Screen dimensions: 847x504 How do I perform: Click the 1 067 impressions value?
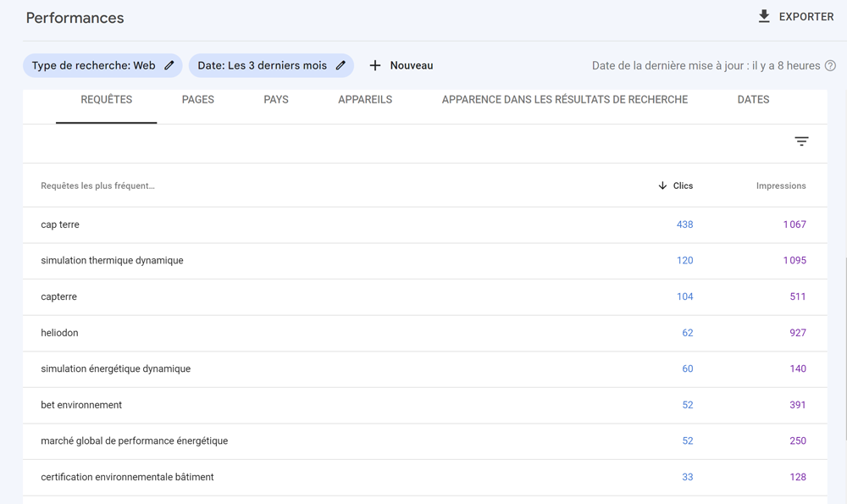pos(794,224)
